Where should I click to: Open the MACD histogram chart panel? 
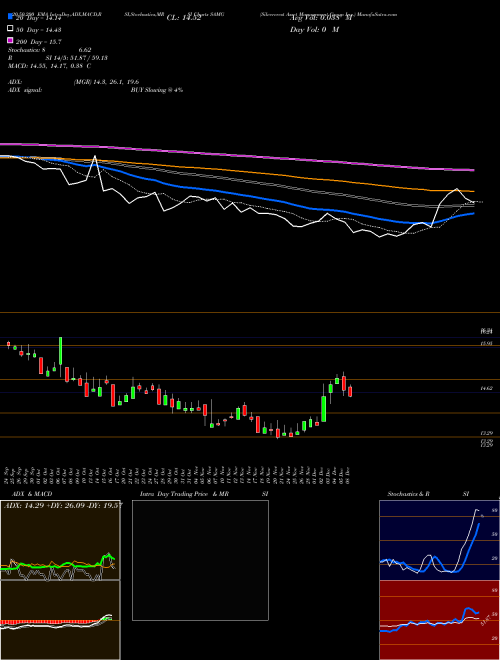click(x=60, y=620)
